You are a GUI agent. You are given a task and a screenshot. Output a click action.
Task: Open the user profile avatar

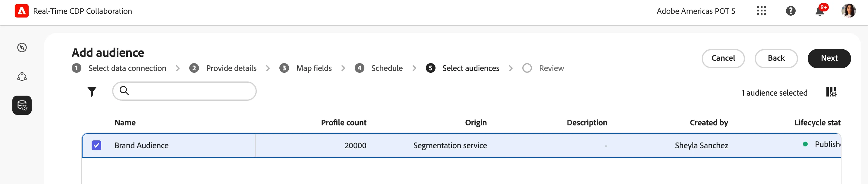pos(848,11)
